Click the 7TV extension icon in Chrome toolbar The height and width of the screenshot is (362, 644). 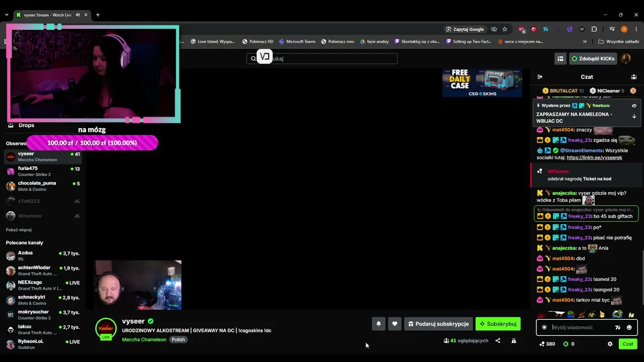tap(545, 29)
